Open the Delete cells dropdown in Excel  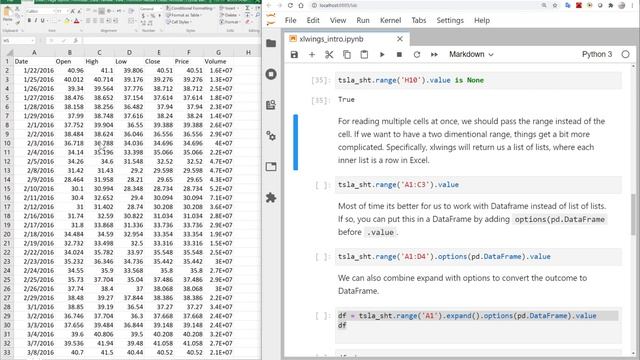point(229,15)
